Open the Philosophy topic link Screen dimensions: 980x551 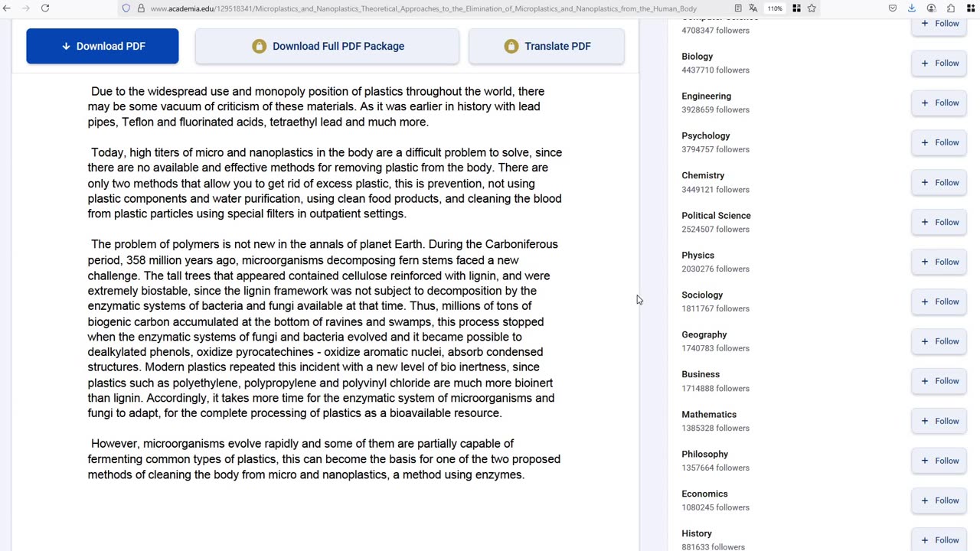(704, 455)
